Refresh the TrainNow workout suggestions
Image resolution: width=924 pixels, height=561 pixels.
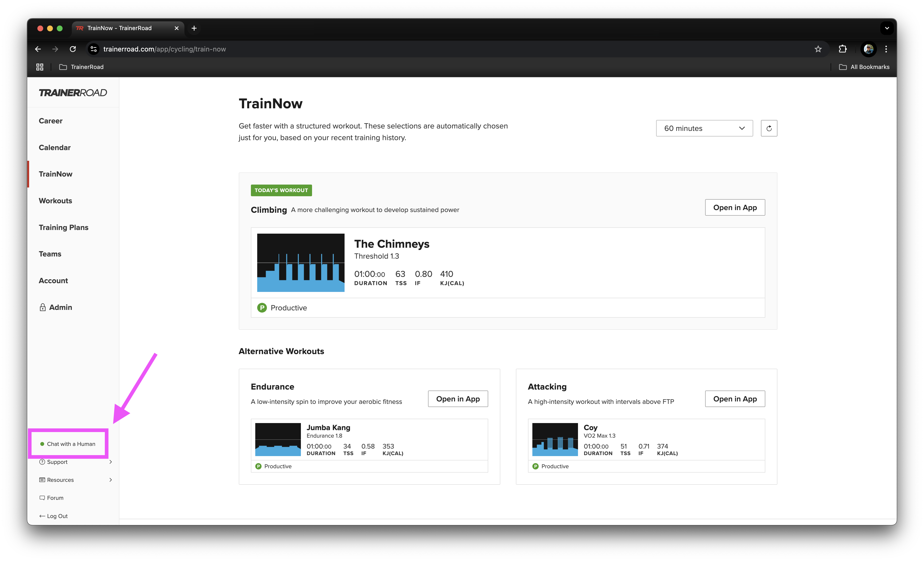[x=769, y=128]
